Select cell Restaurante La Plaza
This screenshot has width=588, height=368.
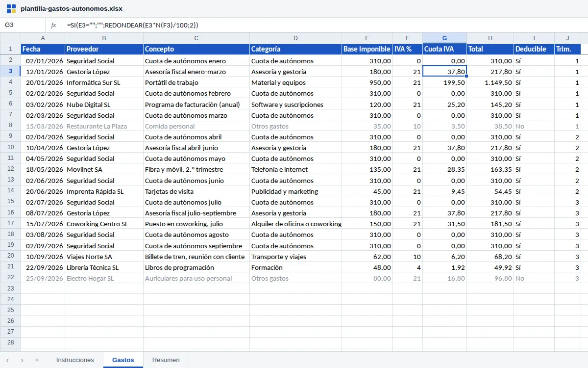pos(104,126)
